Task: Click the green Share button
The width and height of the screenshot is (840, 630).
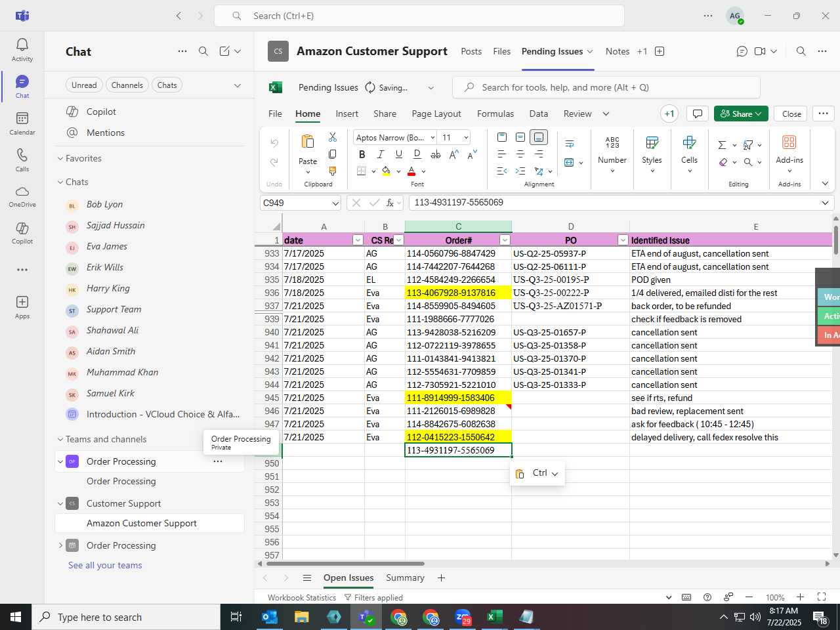Action: click(741, 114)
